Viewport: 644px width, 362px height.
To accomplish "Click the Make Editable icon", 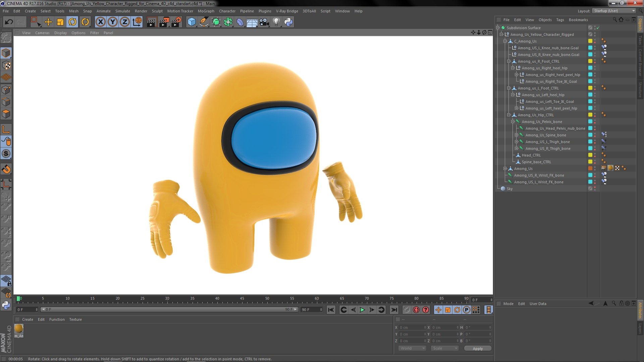I will (6, 38).
